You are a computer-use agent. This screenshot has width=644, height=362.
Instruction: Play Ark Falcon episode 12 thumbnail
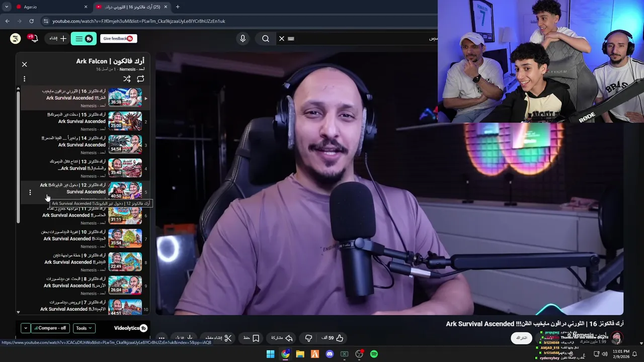point(125,191)
